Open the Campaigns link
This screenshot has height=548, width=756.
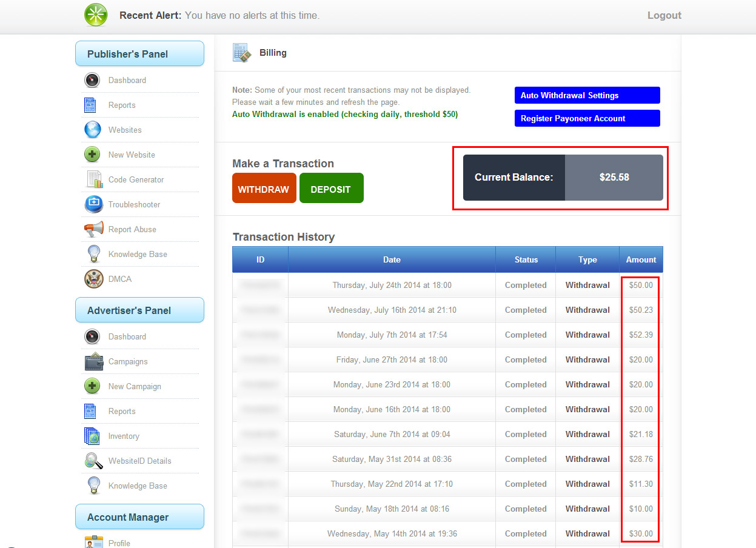(128, 361)
